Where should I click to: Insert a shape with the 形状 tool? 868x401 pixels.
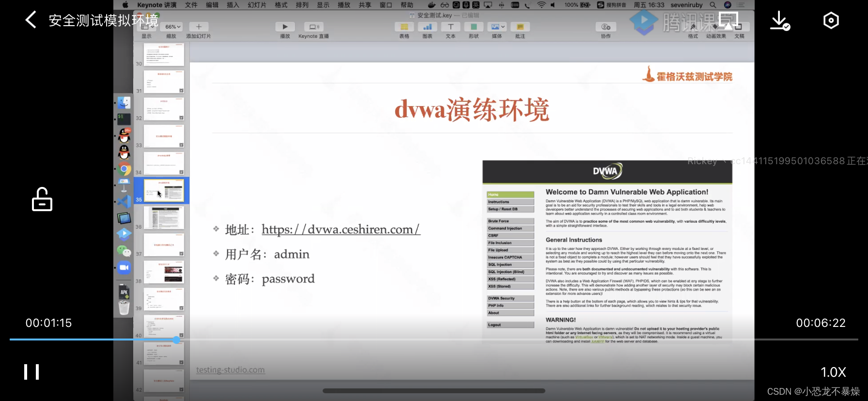click(474, 27)
